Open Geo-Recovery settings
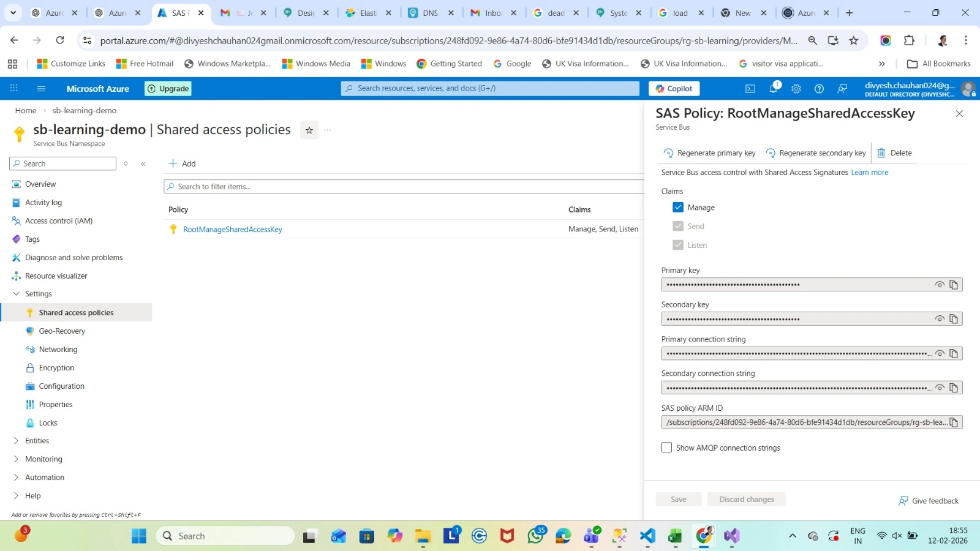This screenshot has height=551, width=980. click(62, 331)
